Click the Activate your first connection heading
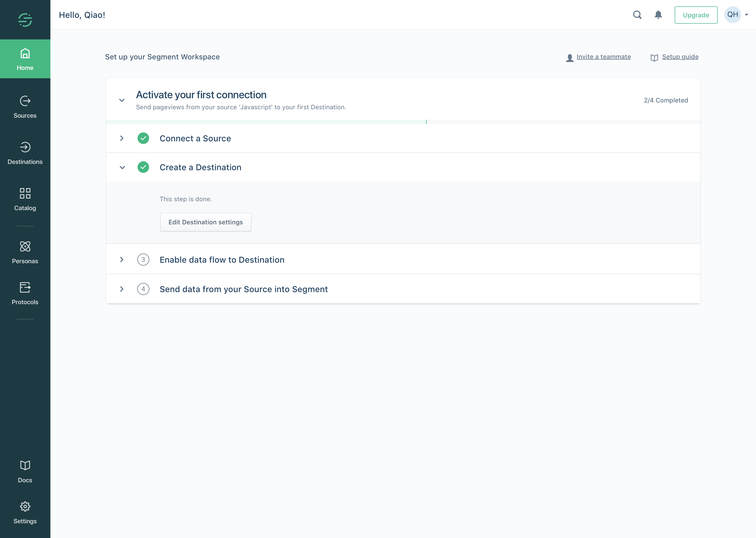Screen dimensions: 756x538 click(201, 95)
